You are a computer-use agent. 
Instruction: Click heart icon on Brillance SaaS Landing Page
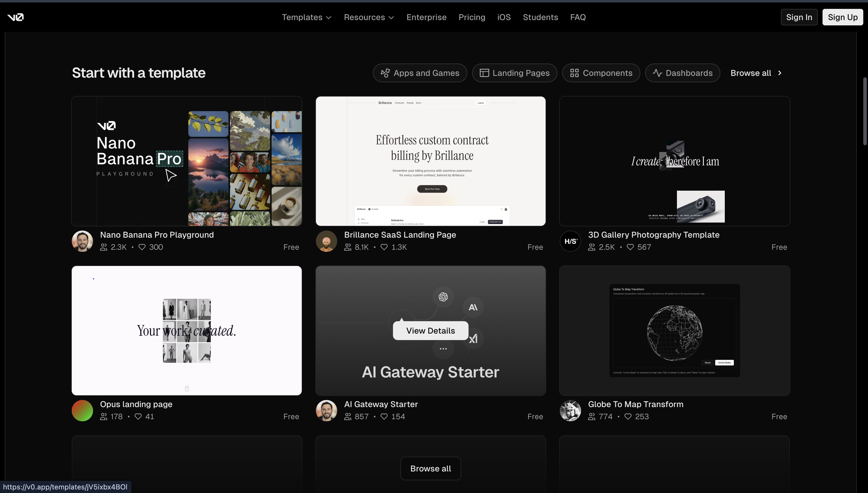[384, 247]
